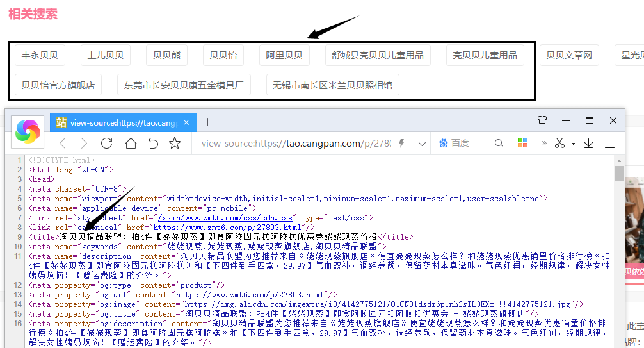Click related search 上儿贝贝
This screenshot has height=348, width=644.
coord(106,55)
